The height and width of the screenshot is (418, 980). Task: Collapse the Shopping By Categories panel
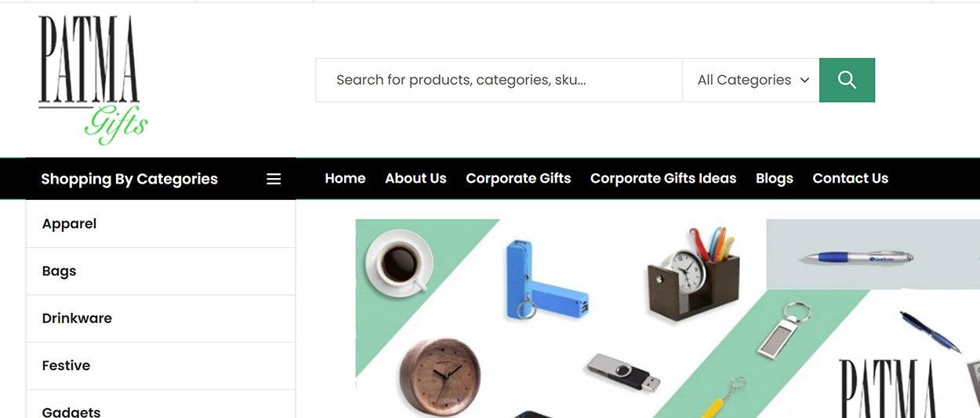[161, 179]
